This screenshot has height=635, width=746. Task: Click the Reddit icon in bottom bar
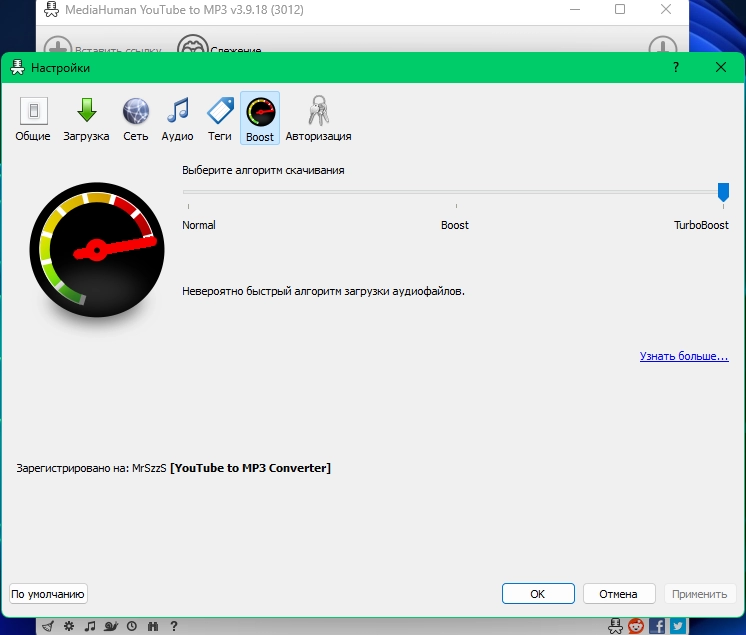pos(636,626)
